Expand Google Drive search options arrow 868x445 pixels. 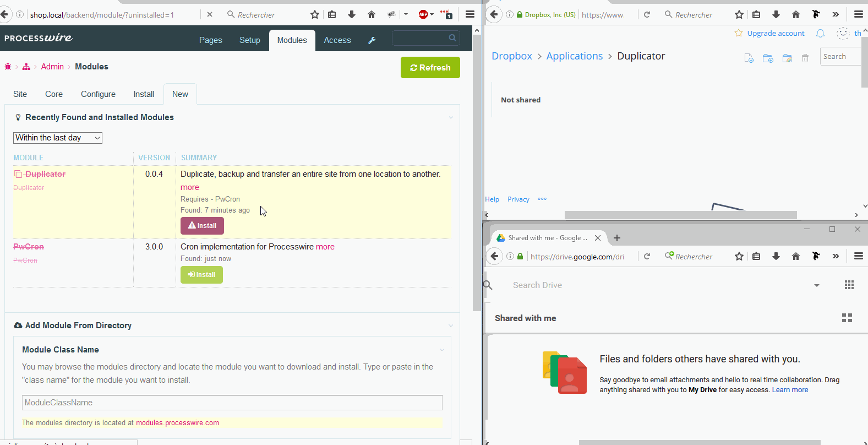[817, 285]
